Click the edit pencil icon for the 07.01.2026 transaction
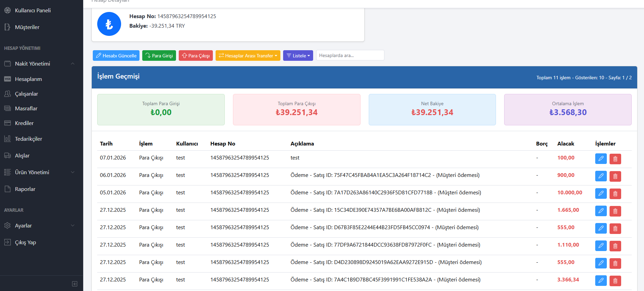The image size is (644, 291). tap(601, 159)
